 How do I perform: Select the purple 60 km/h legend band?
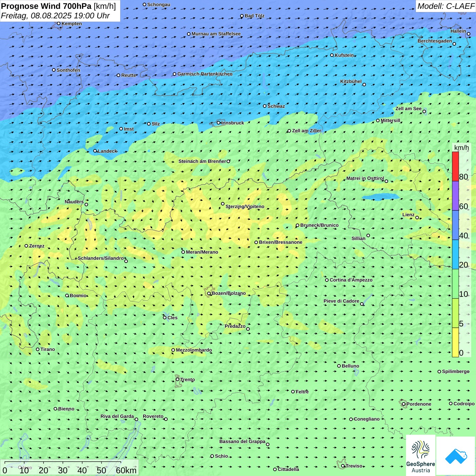[455, 196]
